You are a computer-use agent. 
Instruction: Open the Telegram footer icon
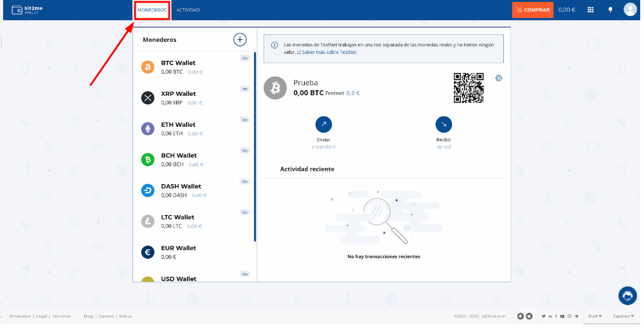[x=577, y=316]
